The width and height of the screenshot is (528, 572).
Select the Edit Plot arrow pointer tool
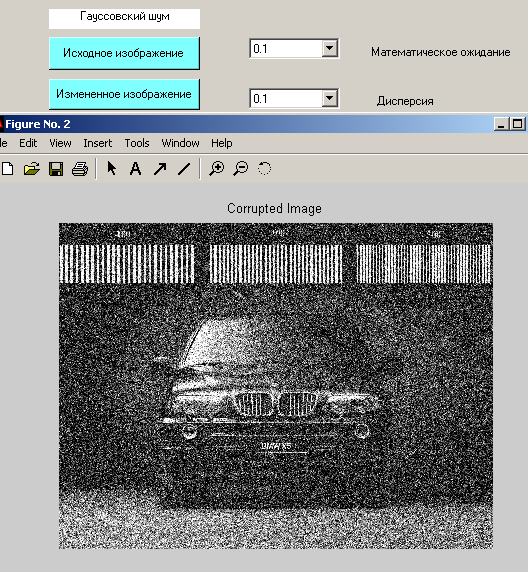(112, 169)
